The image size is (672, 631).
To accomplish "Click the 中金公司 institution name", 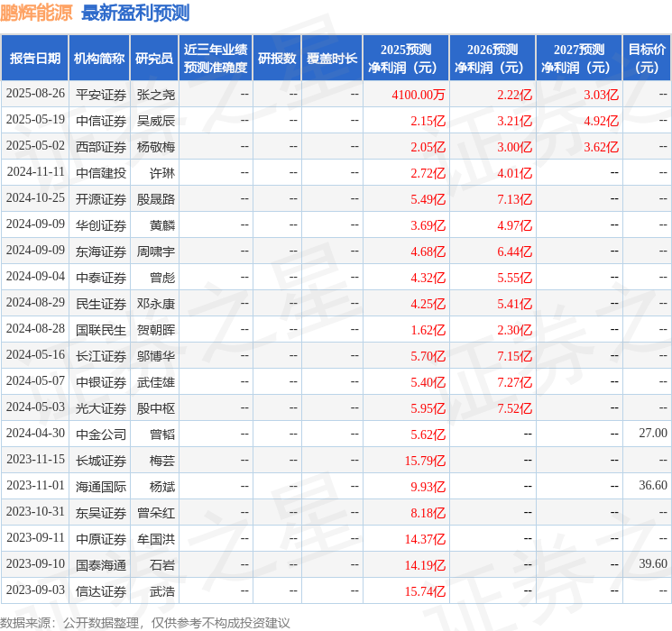I will click(x=100, y=434).
